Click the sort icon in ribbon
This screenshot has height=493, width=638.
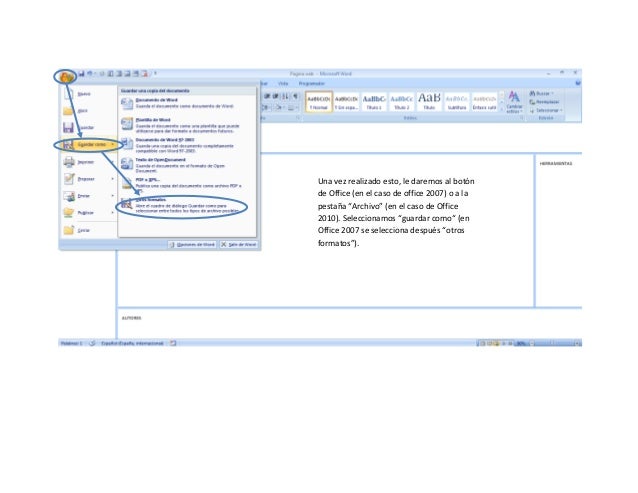[x=286, y=96]
